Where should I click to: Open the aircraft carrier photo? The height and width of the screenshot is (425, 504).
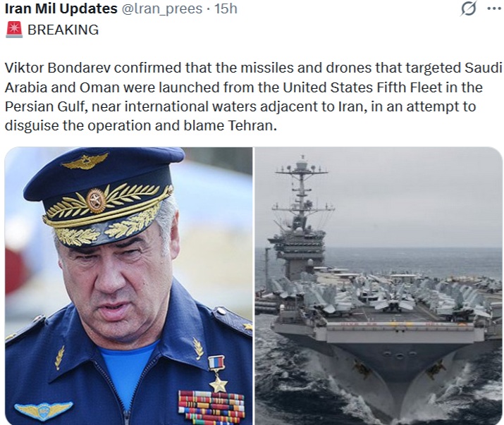[379, 285]
